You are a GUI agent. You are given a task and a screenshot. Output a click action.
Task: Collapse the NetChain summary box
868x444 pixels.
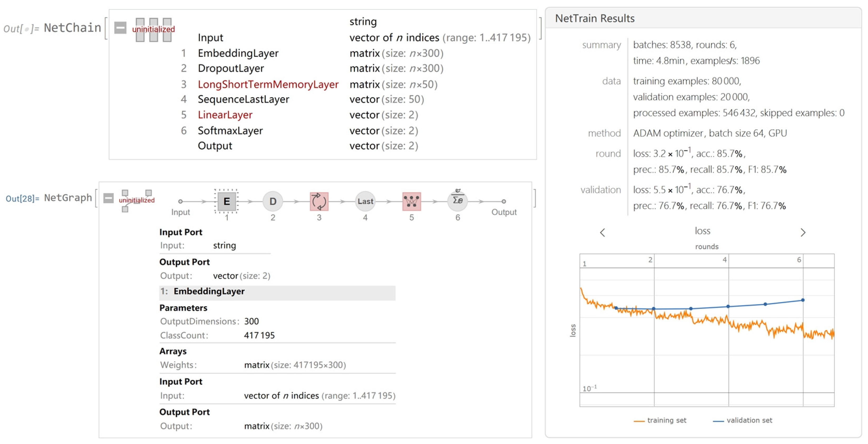click(x=120, y=28)
